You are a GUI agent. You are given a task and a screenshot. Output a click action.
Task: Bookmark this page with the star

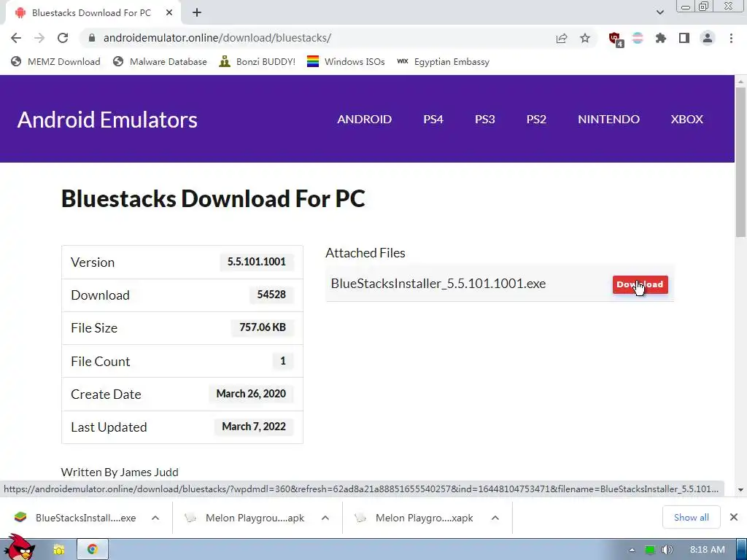click(x=585, y=38)
